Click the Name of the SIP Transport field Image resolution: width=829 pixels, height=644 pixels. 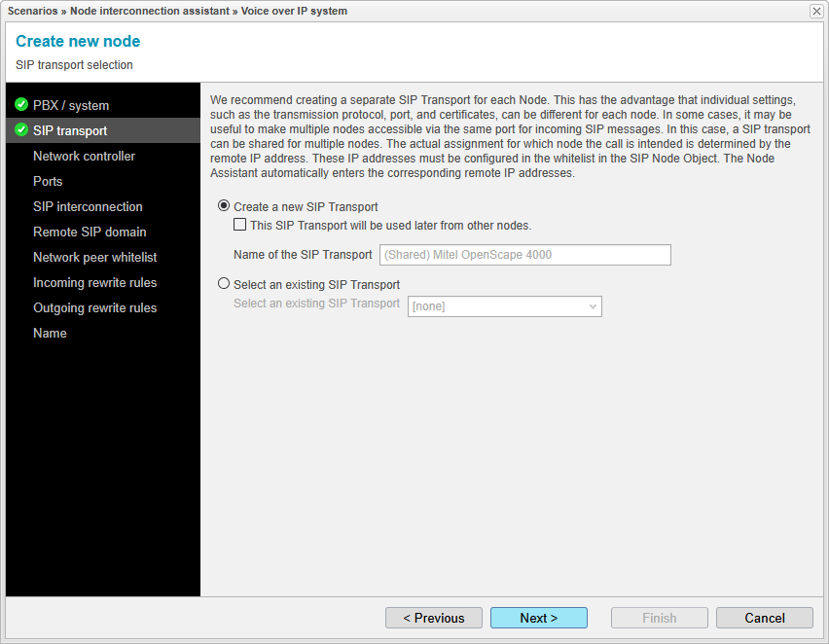524,255
